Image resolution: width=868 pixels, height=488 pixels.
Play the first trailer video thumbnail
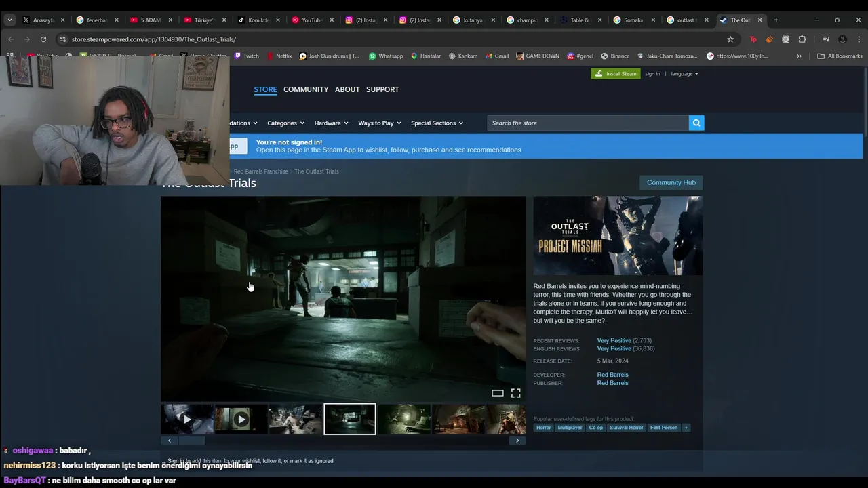pyautogui.click(x=187, y=420)
